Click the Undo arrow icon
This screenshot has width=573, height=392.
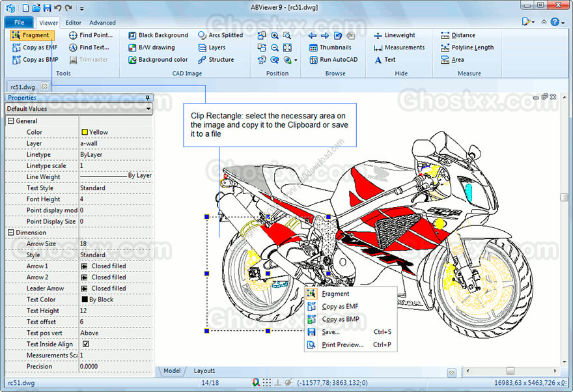coord(57,8)
